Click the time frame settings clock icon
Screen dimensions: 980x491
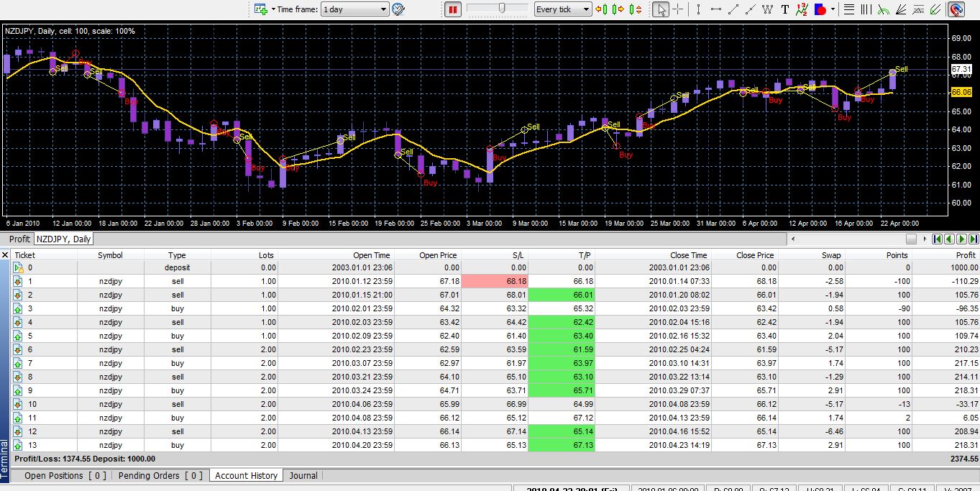pos(398,9)
